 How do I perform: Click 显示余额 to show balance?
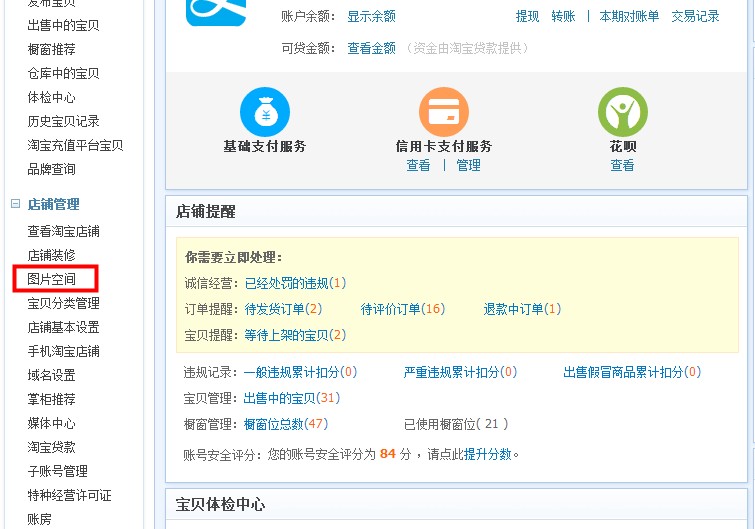point(372,16)
